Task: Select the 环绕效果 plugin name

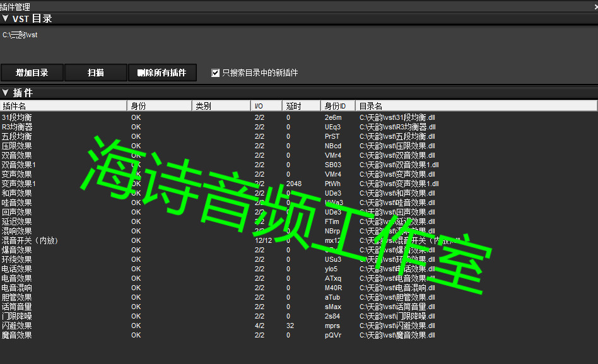Action: click(x=17, y=259)
